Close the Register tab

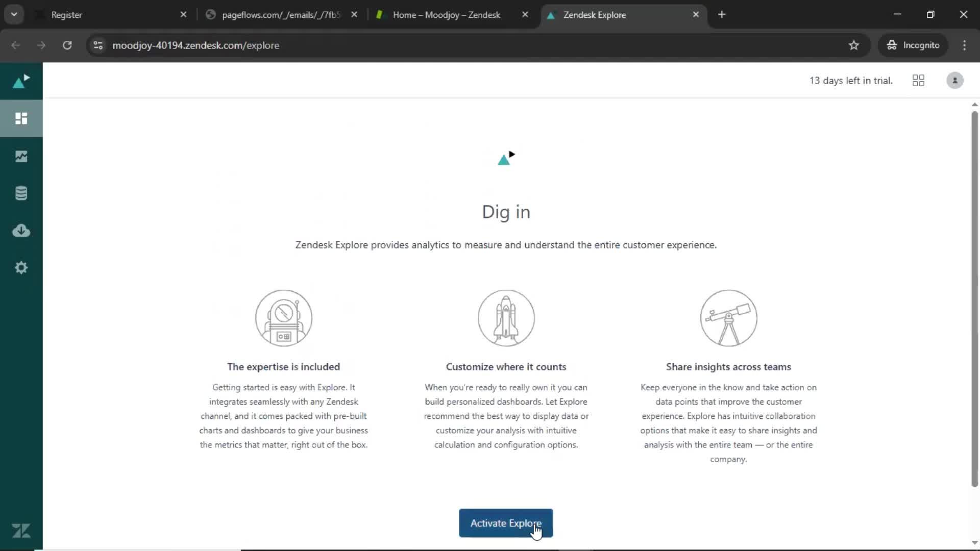click(x=183, y=15)
